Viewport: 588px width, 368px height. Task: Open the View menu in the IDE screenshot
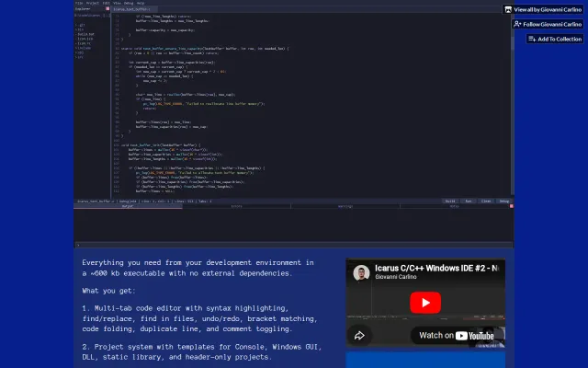[x=117, y=3]
